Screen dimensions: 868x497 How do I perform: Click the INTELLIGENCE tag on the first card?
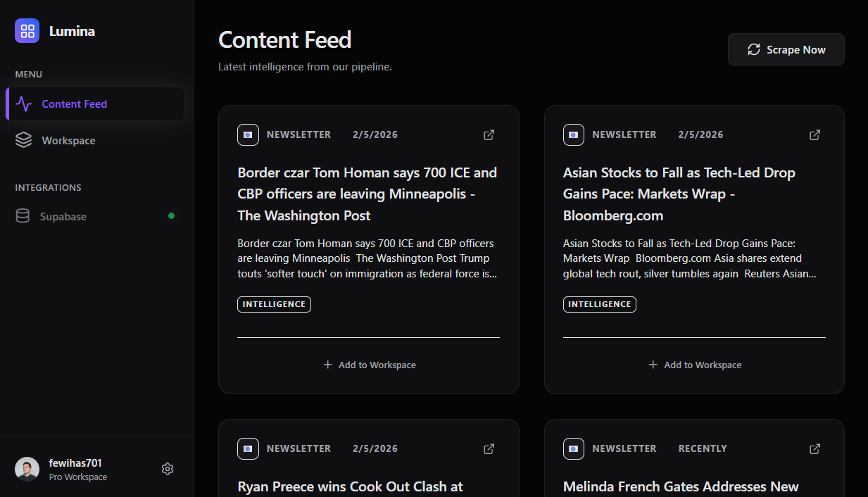(274, 304)
